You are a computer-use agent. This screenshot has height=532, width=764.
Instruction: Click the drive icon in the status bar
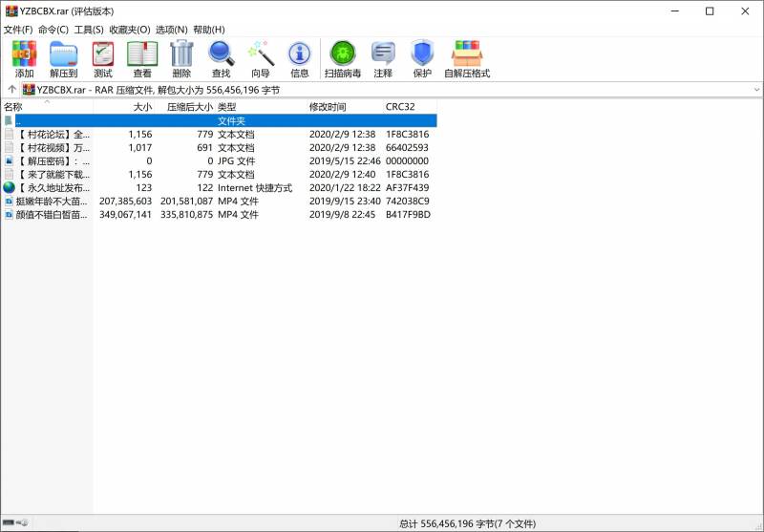(9, 522)
